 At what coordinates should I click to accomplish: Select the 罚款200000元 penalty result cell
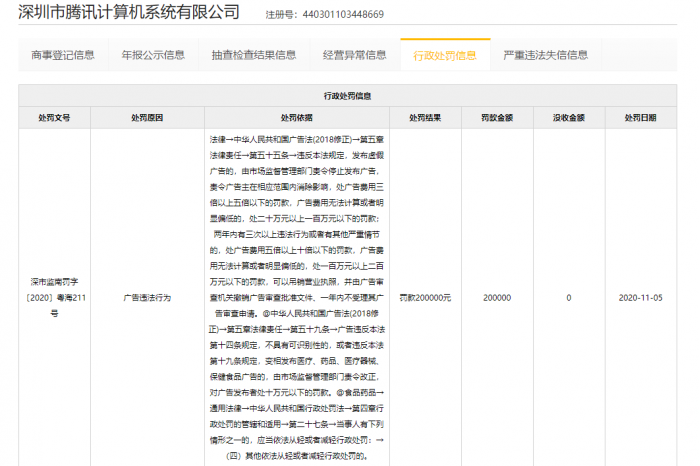pos(425,297)
